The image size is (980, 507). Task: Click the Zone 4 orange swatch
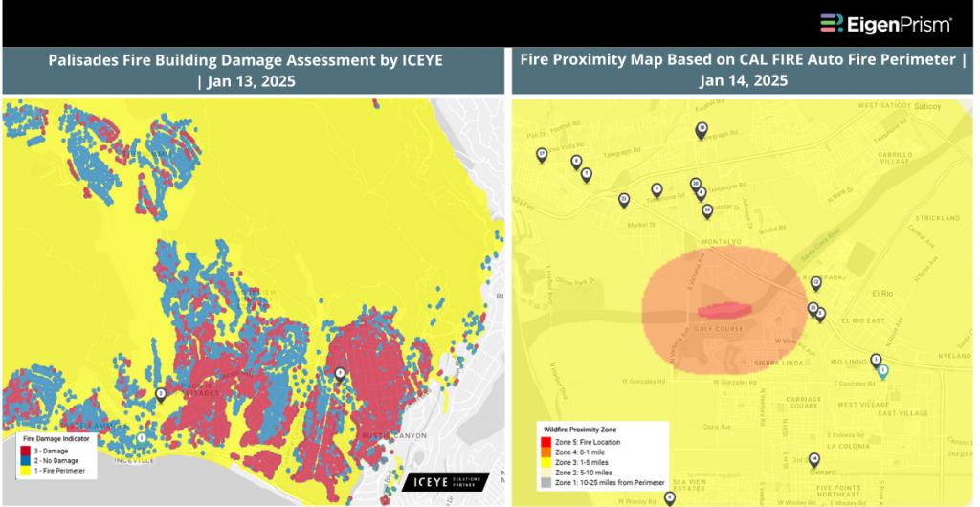[x=546, y=452]
